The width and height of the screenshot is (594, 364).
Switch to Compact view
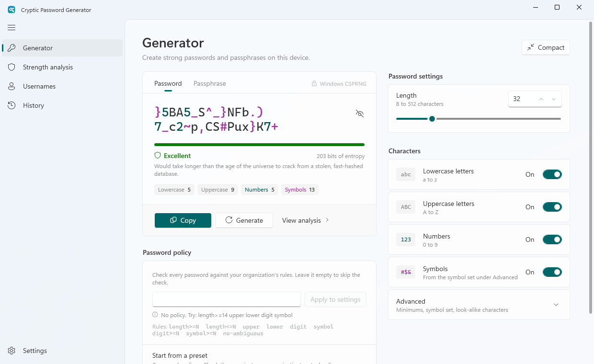pyautogui.click(x=546, y=47)
